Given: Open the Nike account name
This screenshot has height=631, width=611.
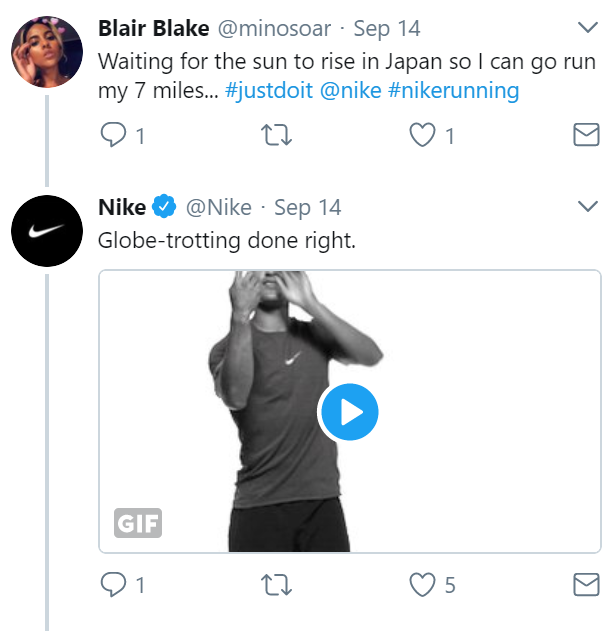Looking at the screenshot, I should (122, 208).
